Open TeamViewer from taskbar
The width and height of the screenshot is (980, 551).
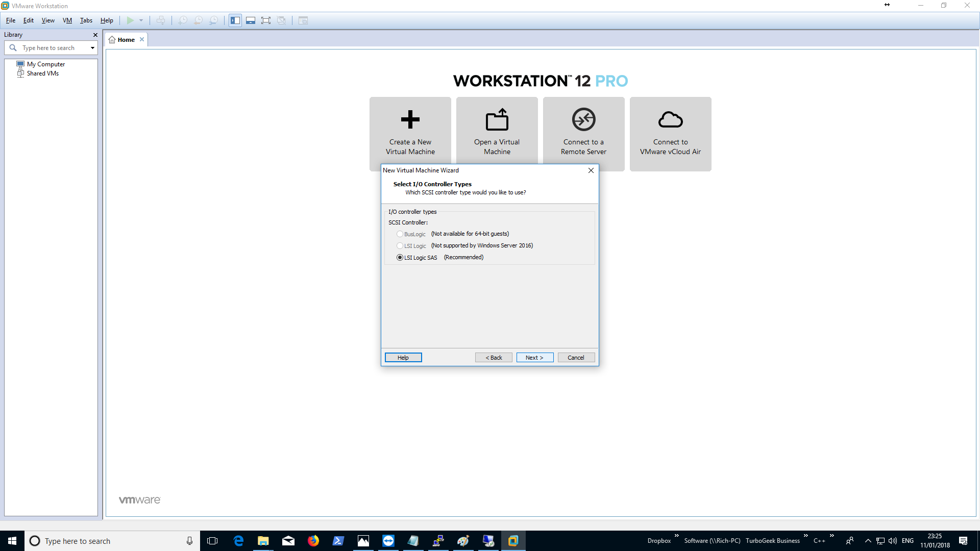point(388,541)
